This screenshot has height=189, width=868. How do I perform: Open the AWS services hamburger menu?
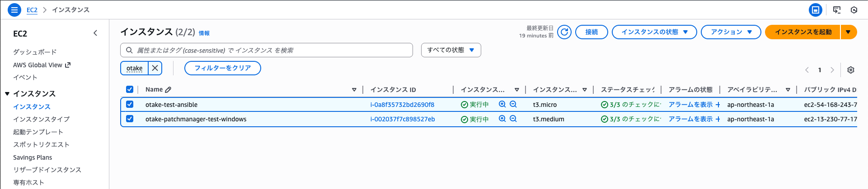click(x=14, y=9)
